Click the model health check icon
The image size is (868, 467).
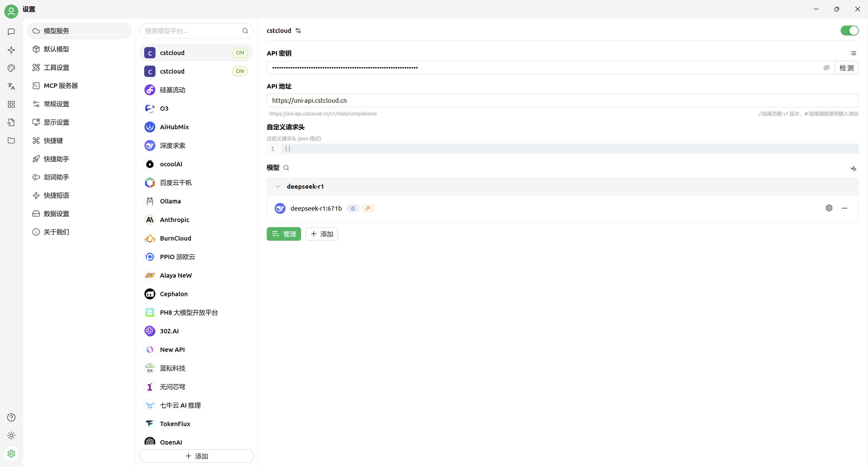pos(853,168)
